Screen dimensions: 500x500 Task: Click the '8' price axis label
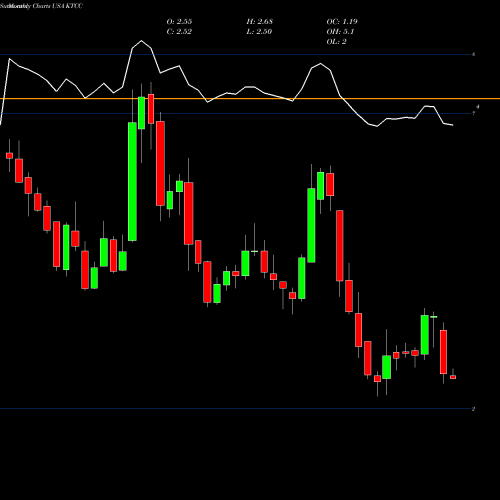tap(474, 54)
